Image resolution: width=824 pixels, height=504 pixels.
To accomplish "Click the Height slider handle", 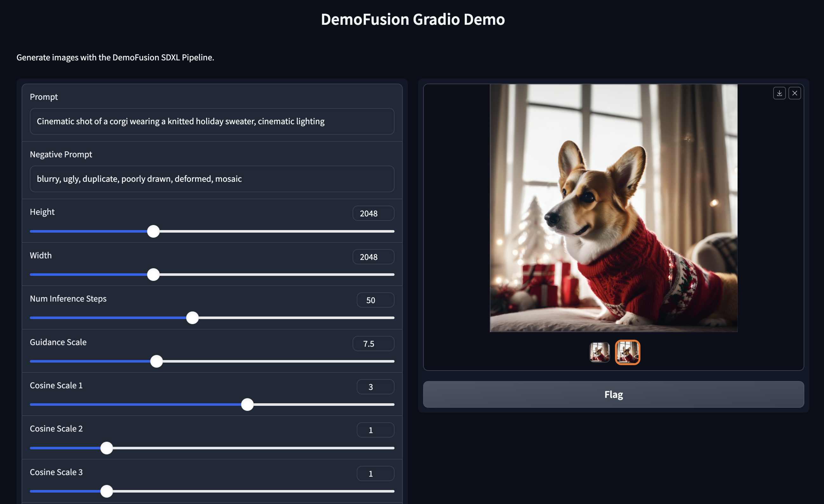I will coord(153,231).
